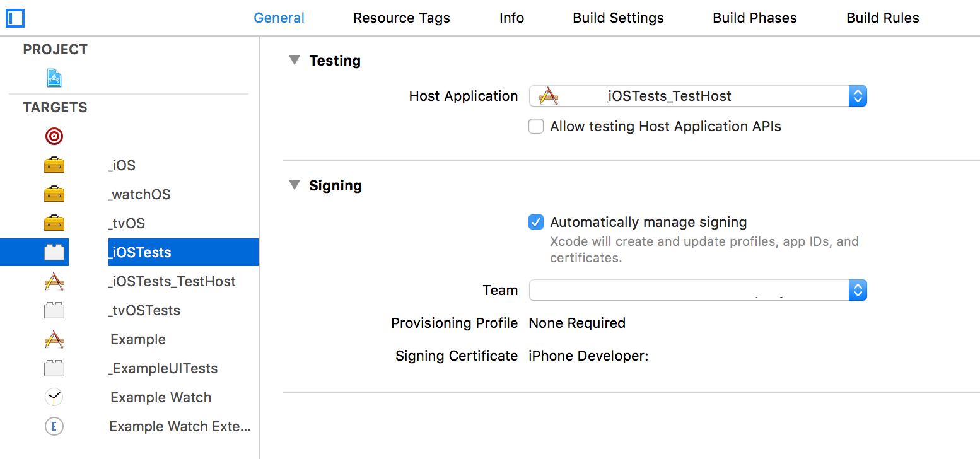Click the toolbox icon beside _watchOS target
Viewport: 980px width, 459px height.
pos(54,194)
